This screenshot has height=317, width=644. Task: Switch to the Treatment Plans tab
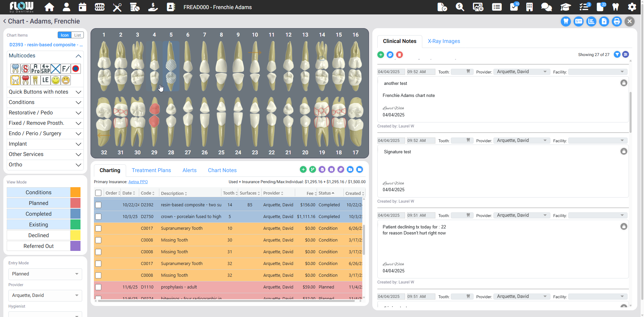[x=151, y=170]
